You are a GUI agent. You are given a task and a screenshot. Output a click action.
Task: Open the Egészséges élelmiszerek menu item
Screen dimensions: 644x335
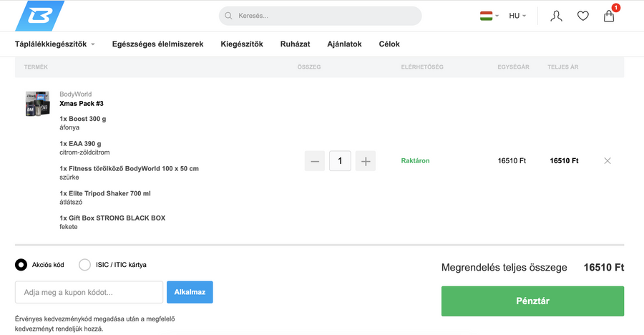[x=157, y=44]
